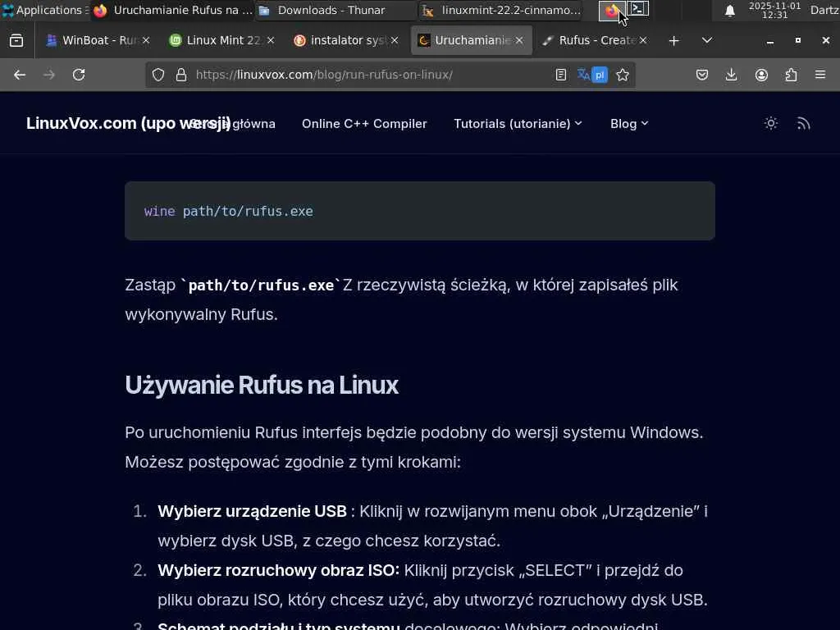Open the Uruchamianie Rufus taskbar entry
This screenshot has height=630, width=840.
[x=172, y=10]
